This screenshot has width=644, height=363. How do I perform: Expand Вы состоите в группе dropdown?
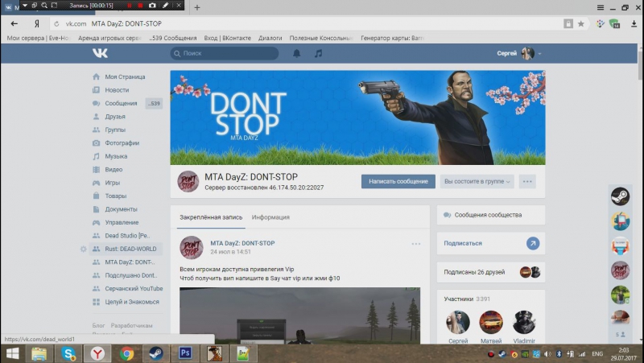[477, 182]
